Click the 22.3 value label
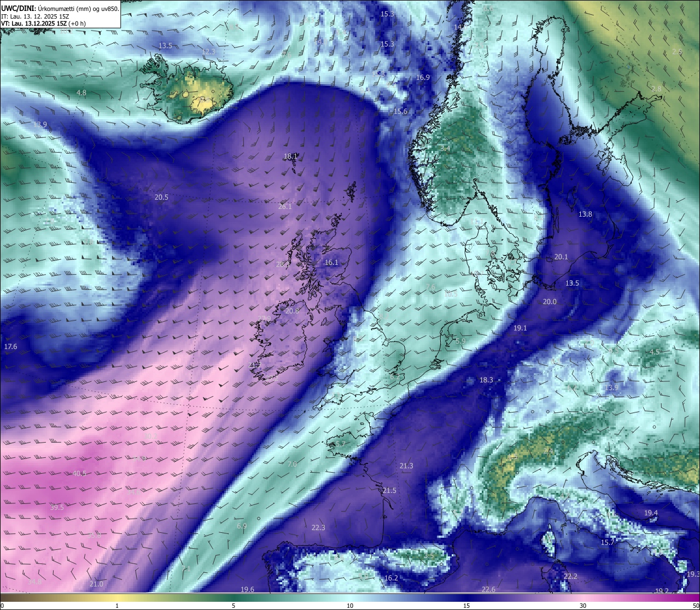 tap(318, 528)
